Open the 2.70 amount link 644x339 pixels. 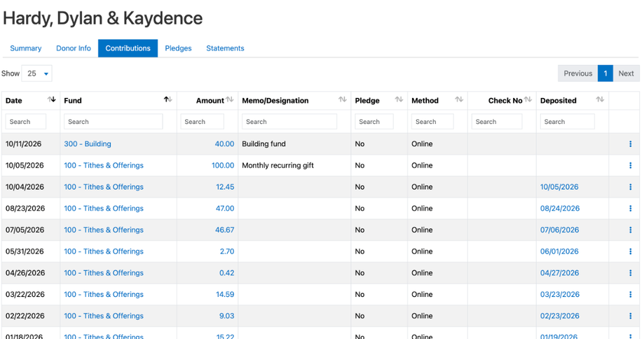227,251
